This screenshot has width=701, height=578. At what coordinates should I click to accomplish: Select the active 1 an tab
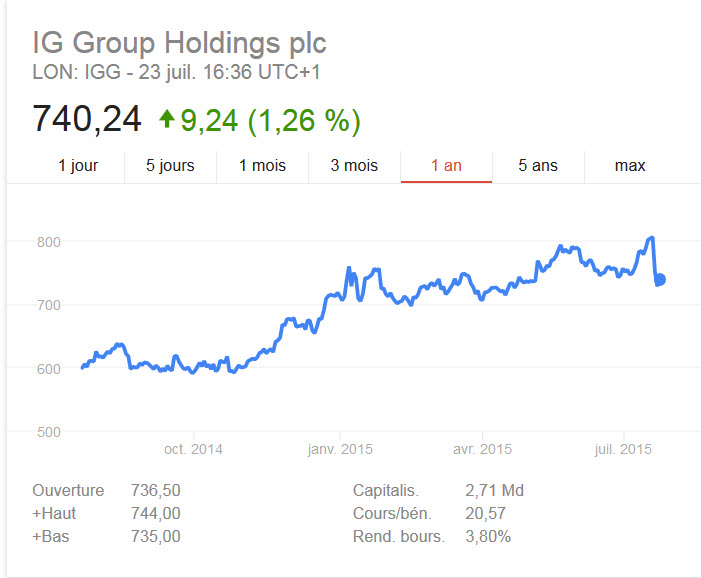point(446,165)
